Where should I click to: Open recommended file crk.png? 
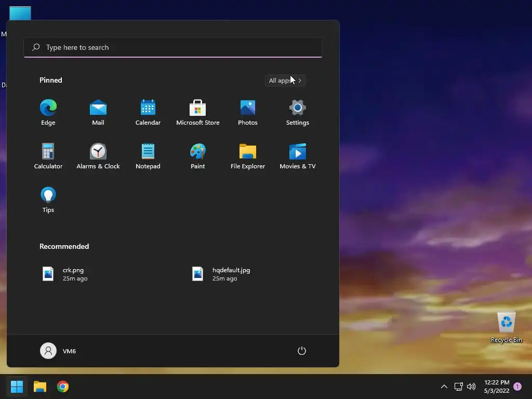pos(65,274)
